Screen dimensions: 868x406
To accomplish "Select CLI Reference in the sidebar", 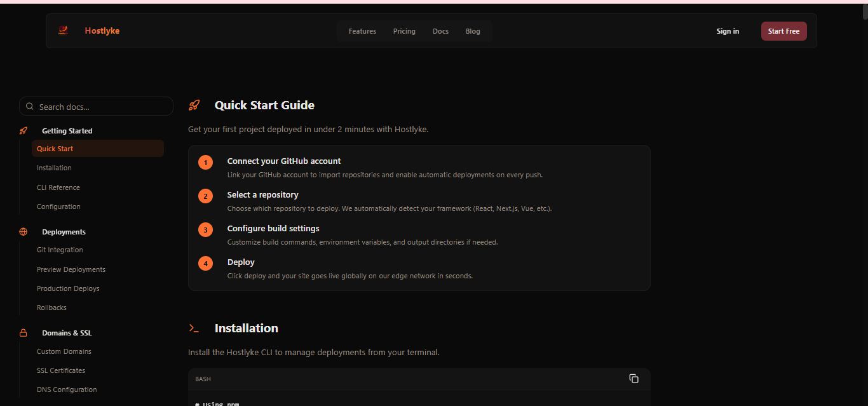I will (x=58, y=187).
